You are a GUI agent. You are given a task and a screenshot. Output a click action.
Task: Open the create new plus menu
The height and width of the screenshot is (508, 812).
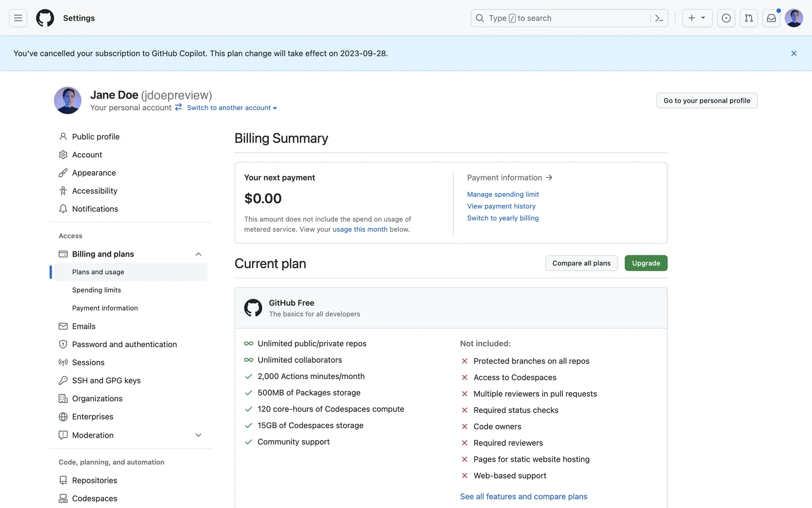point(697,18)
